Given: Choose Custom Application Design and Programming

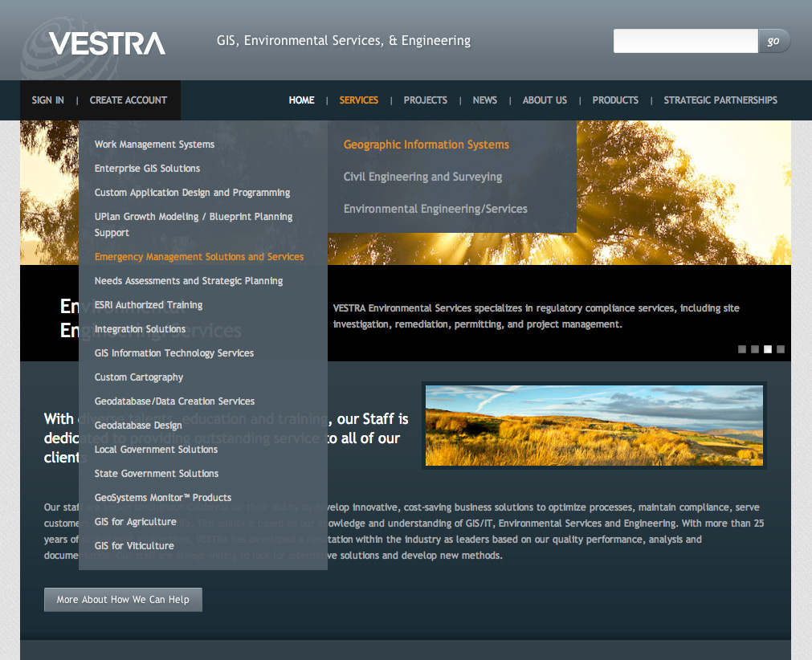Looking at the screenshot, I should click(x=192, y=193).
